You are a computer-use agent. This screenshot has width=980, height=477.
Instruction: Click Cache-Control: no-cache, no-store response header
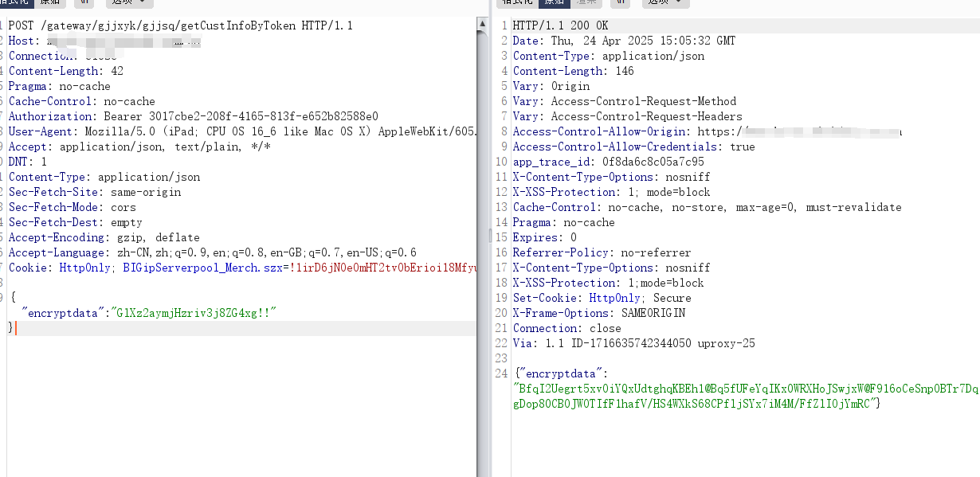(708, 207)
